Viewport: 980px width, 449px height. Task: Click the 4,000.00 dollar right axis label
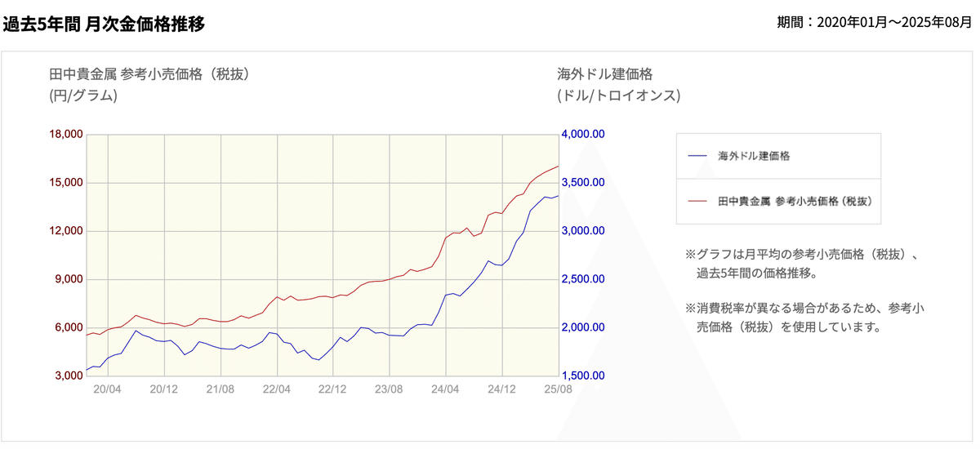tap(582, 134)
